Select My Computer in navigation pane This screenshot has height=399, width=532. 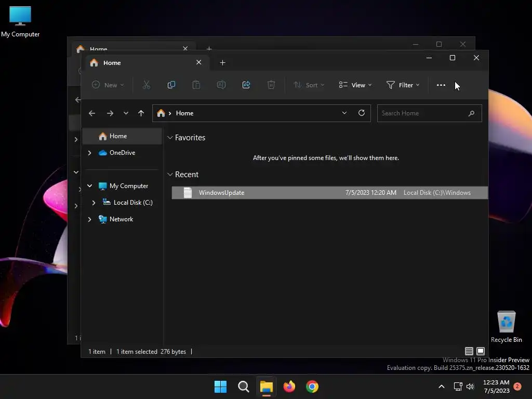[x=129, y=186]
